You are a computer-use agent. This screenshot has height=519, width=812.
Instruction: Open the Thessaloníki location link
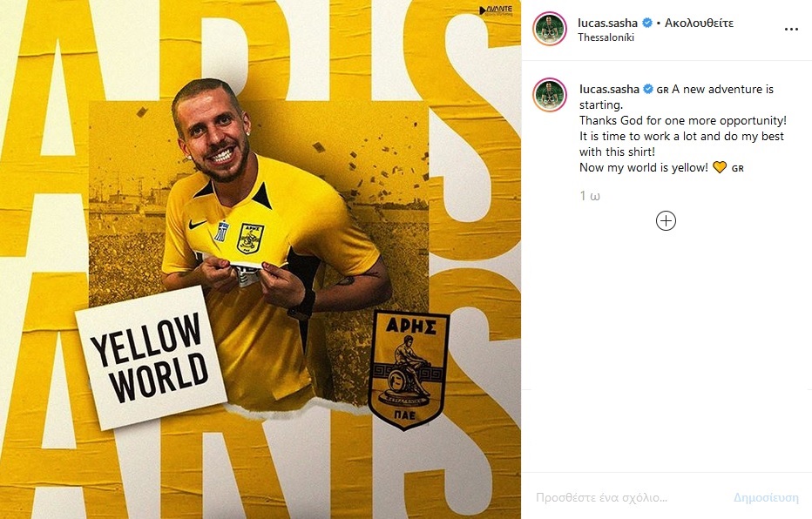pyautogui.click(x=606, y=37)
